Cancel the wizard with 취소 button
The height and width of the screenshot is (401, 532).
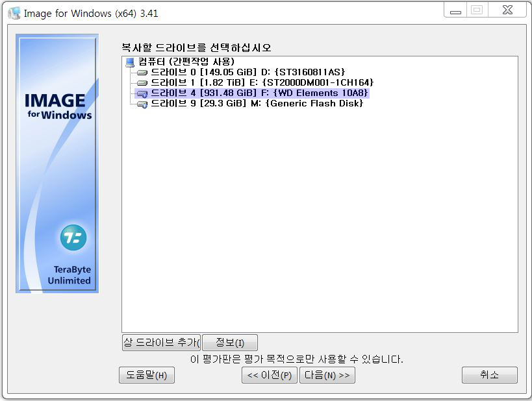click(490, 375)
